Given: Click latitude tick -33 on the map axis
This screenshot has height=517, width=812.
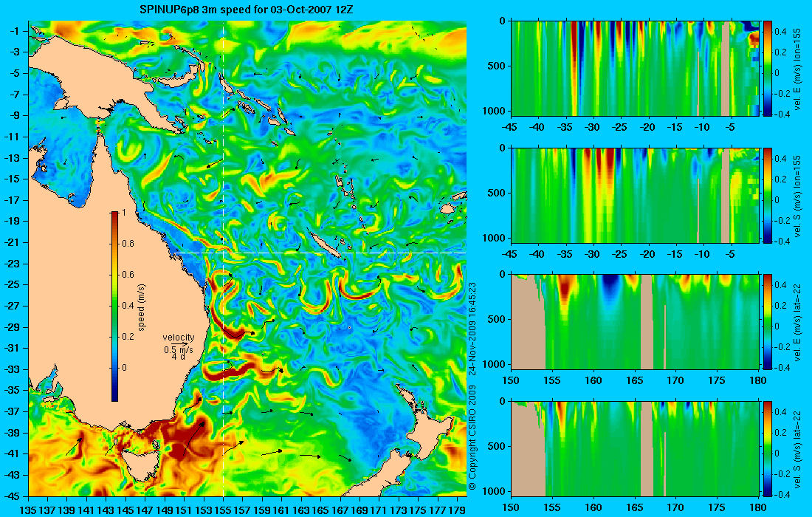Looking at the screenshot, I should (x=12, y=369).
